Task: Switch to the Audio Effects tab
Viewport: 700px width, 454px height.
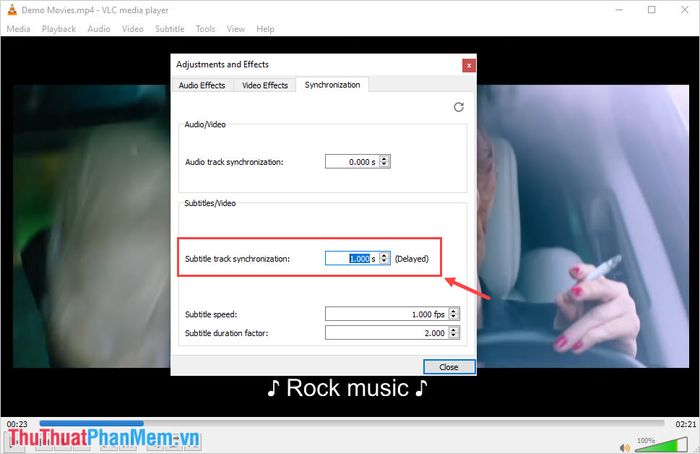Action: (x=202, y=85)
